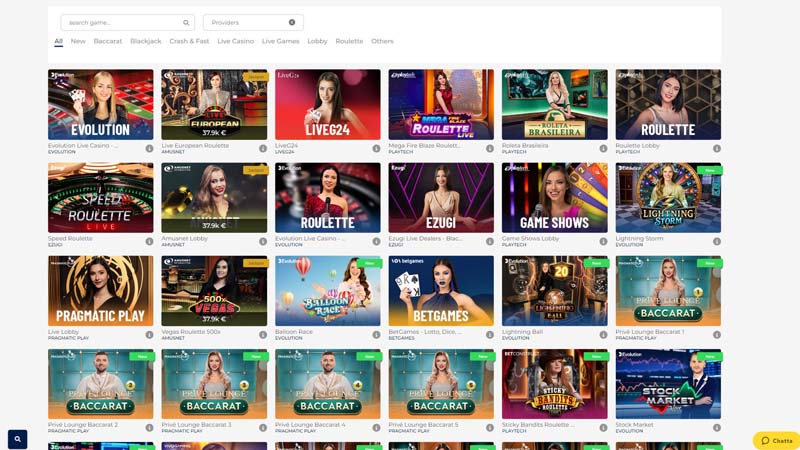Click the Amusnet Lobby title text
Viewport: 800px width, 450px height.
click(x=184, y=238)
